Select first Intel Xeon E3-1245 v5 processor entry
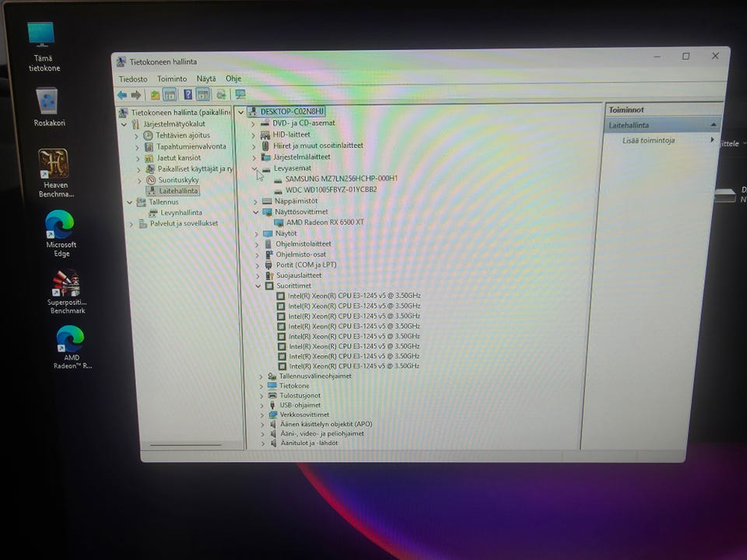 [x=354, y=296]
